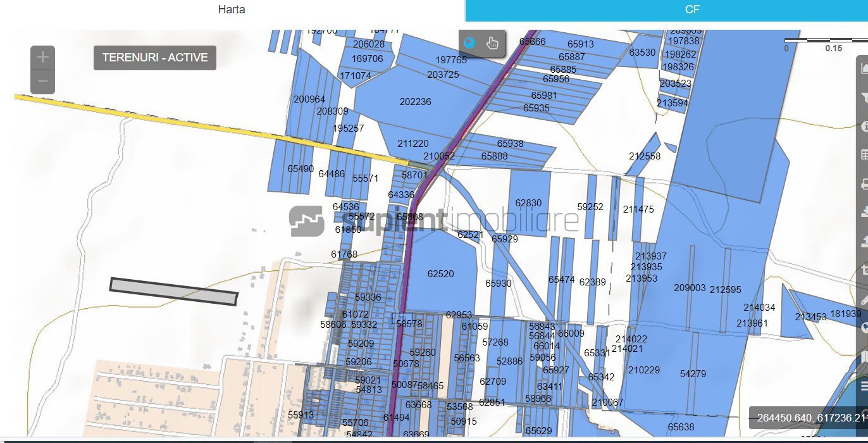Open the list menu icon in sidebar

(x=864, y=385)
